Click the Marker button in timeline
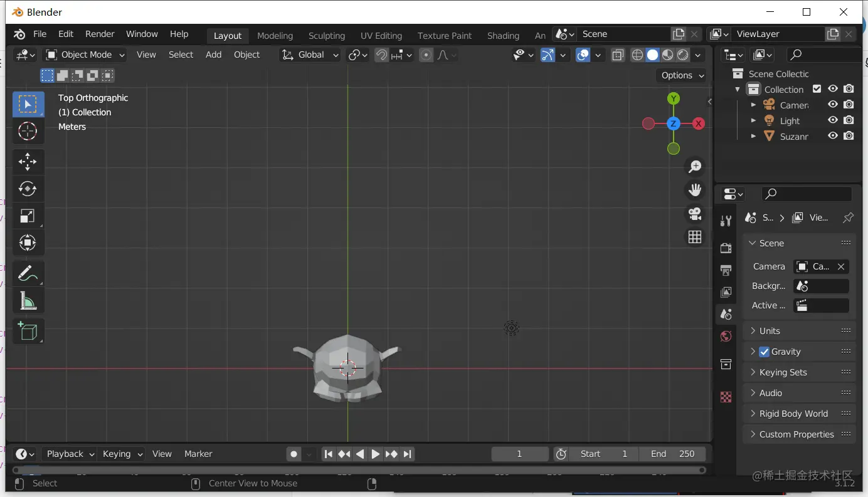Viewport: 868px width, 497px height. pyautogui.click(x=198, y=454)
